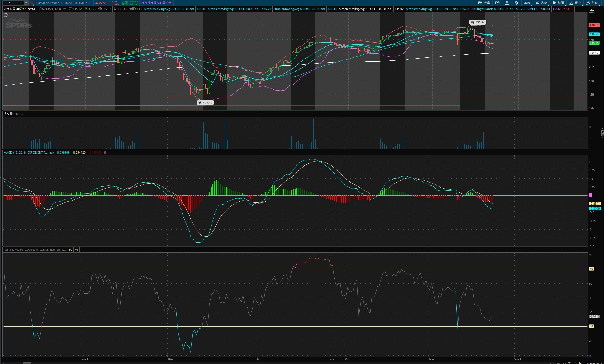The image size is (604, 364).
Task: Click the Volume (成交量) panel label
Action: [8, 114]
